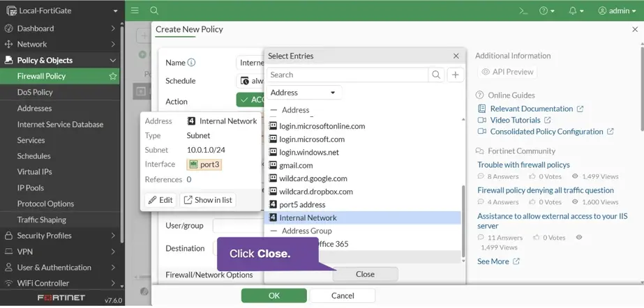
Task: Select login.windows.net entry
Action: tap(304, 153)
